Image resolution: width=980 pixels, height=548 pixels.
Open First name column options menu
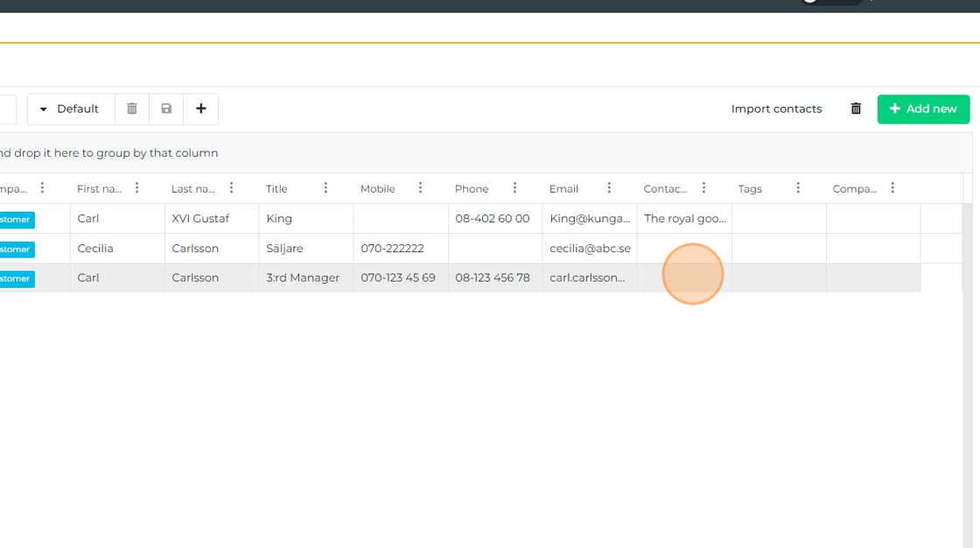coord(136,188)
